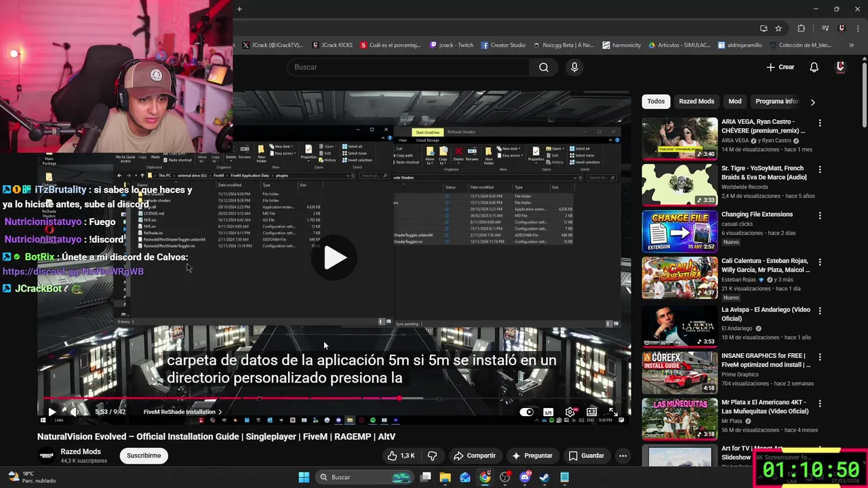Open Discord from the taskbar
This screenshot has height=488, width=868.
(525, 477)
